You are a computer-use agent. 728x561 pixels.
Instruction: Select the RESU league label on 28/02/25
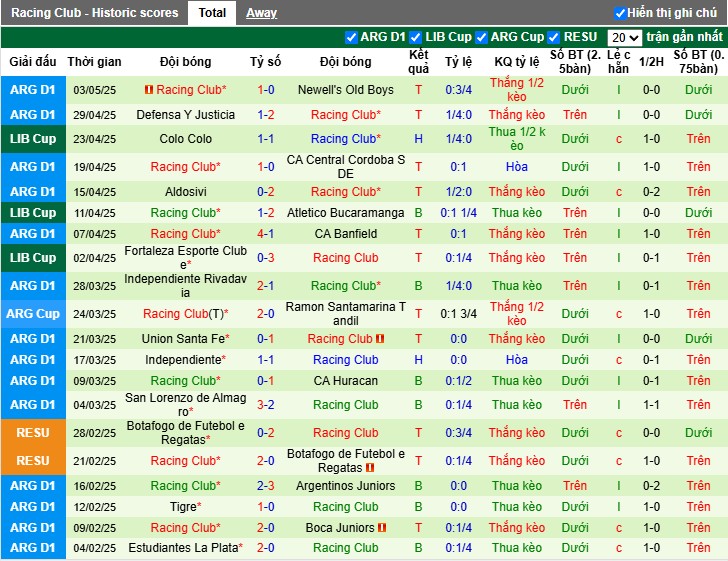click(33, 433)
